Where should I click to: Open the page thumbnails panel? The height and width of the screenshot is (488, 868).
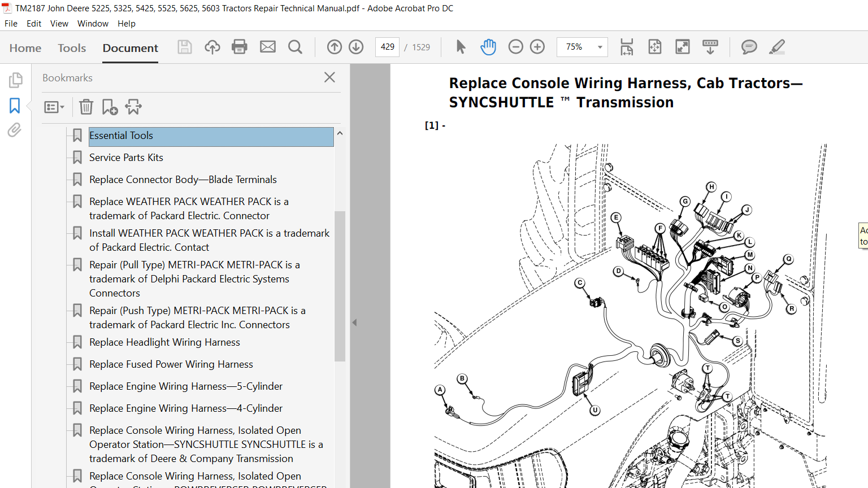[15, 80]
